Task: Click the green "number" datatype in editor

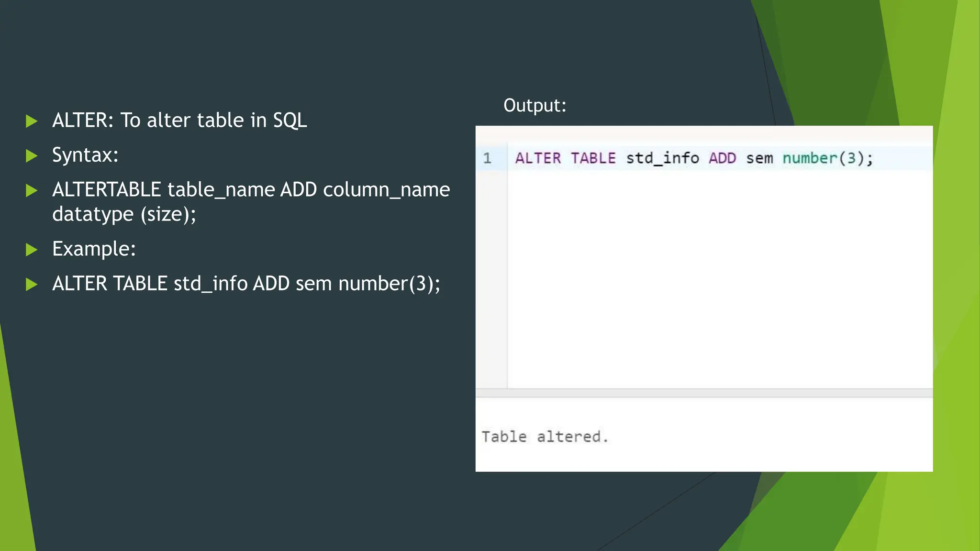Action: click(x=810, y=158)
